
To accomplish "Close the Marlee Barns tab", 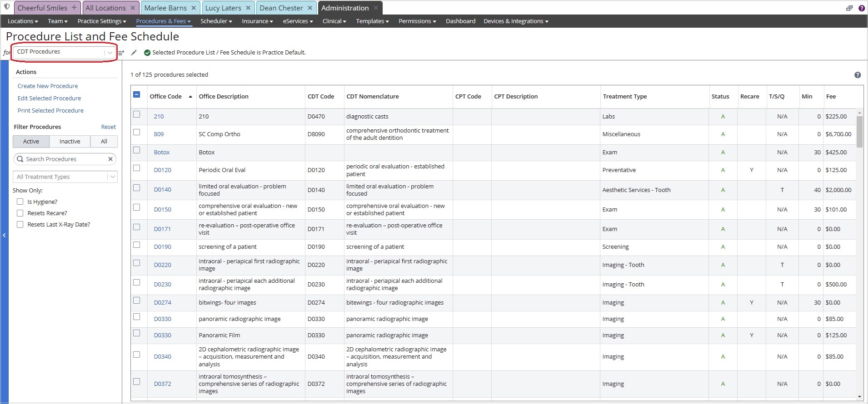I will click(194, 8).
